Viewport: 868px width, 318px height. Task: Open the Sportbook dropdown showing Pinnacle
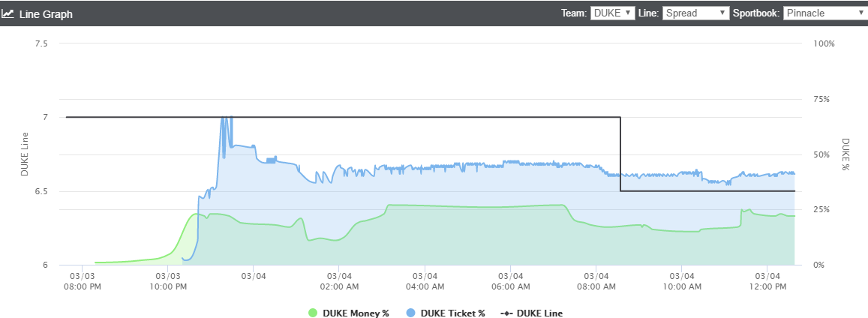click(825, 13)
